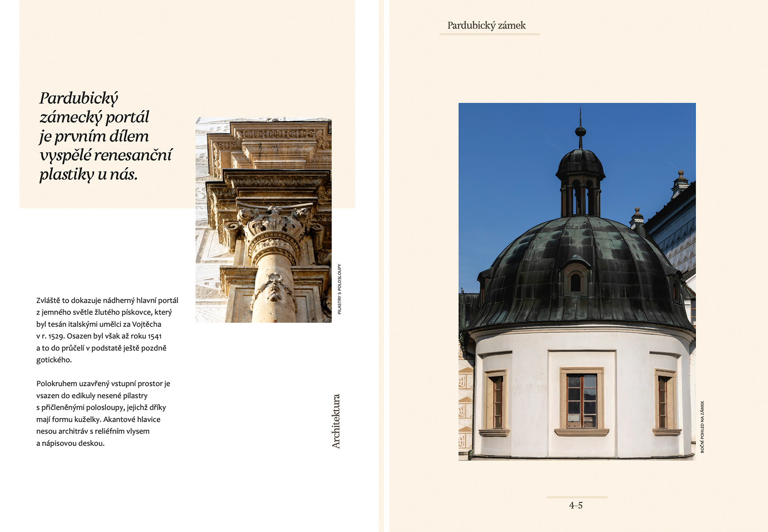
Task: Click the page number 4-5
Action: tap(576, 506)
